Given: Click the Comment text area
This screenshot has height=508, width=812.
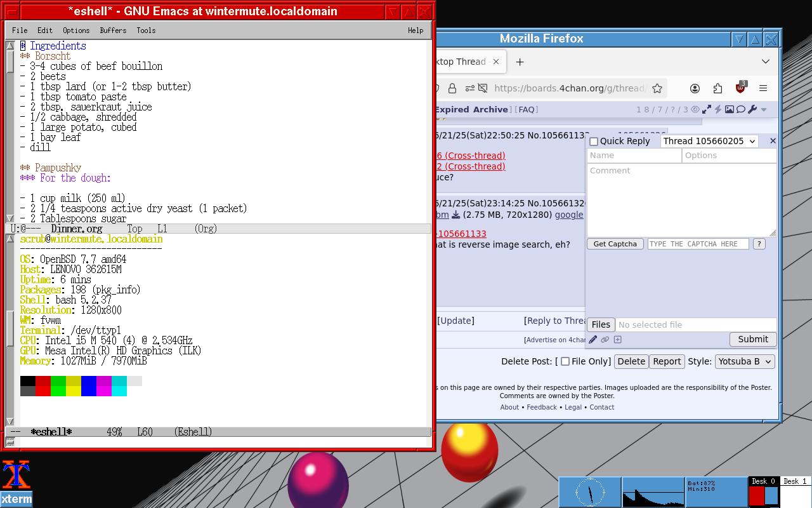Looking at the screenshot, I should tap(682, 200).
